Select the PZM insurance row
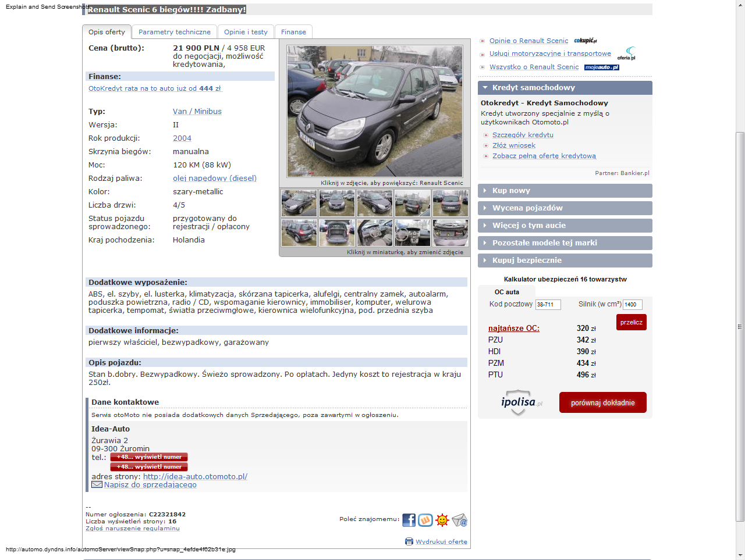Screen dimensions: 745x560 542,363
